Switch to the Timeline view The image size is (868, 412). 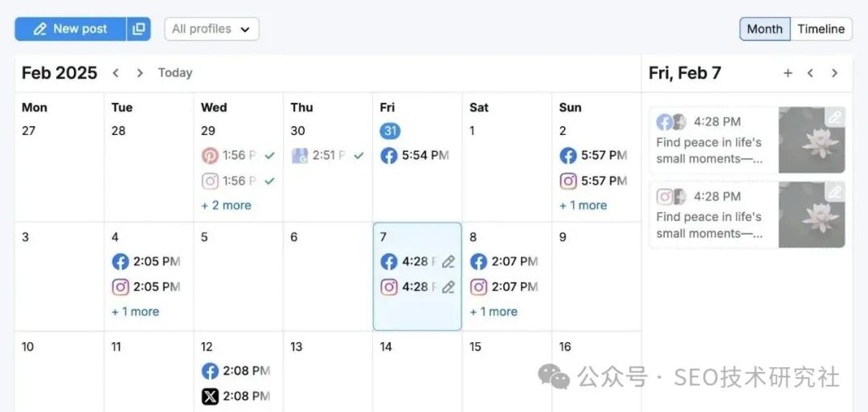(x=821, y=29)
